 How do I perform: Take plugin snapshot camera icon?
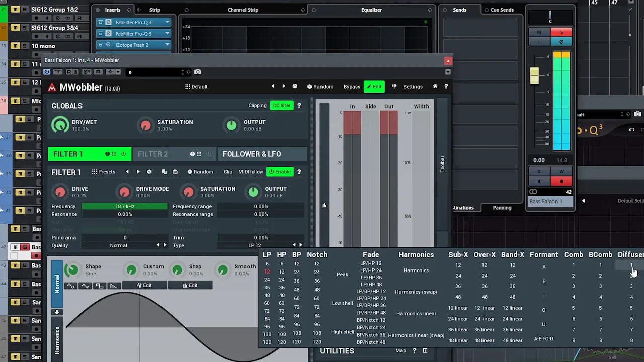click(198, 72)
